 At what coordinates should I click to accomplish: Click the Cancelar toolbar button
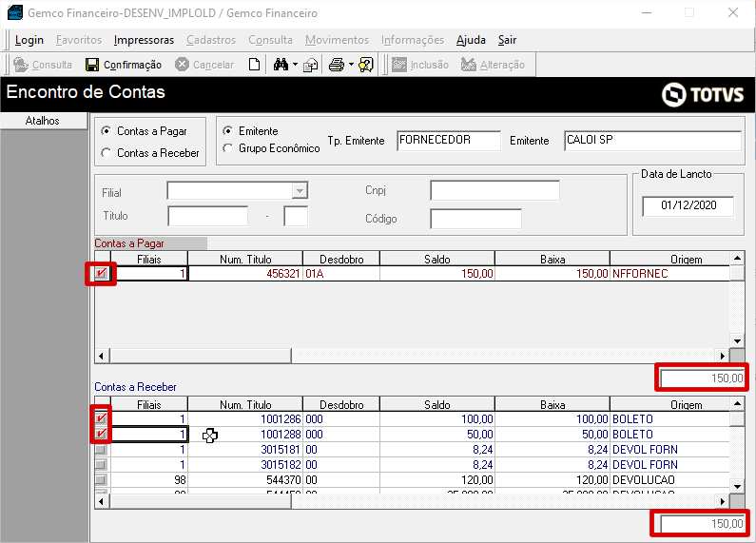[204, 65]
